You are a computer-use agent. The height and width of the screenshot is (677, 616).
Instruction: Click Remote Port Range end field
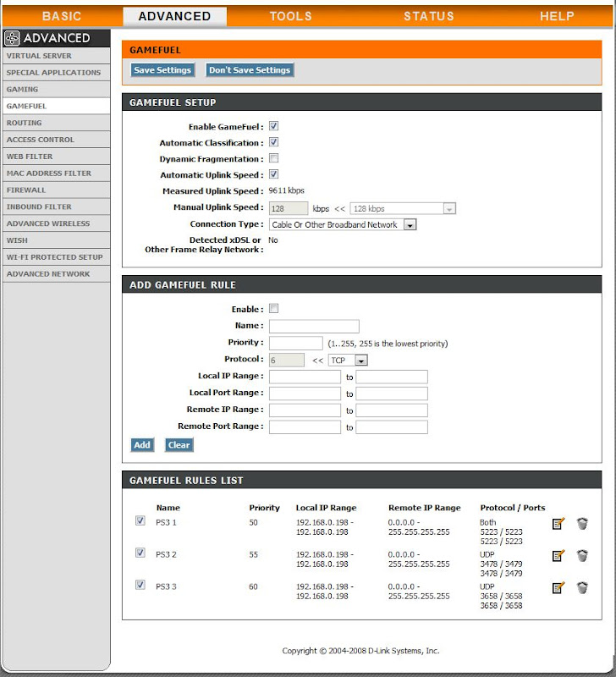(392, 427)
